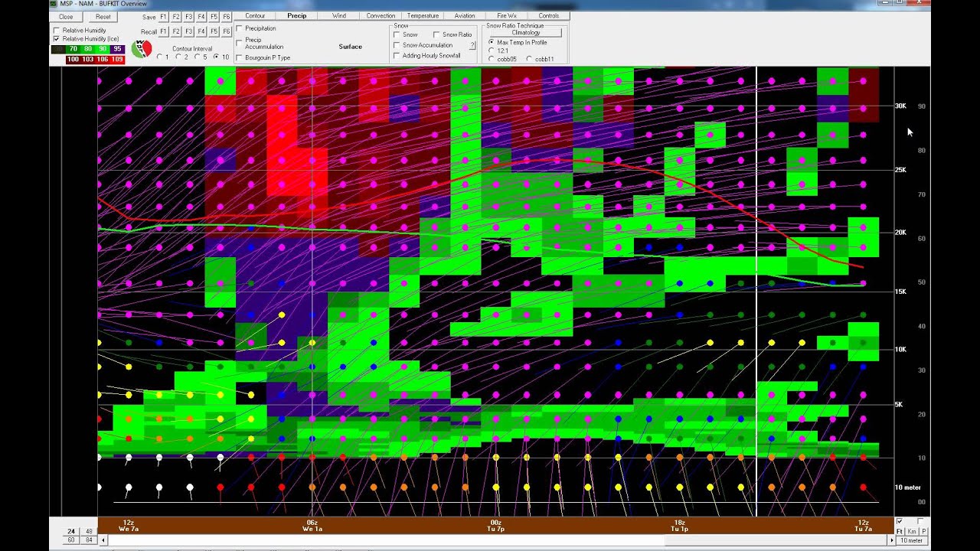Image resolution: width=980 pixels, height=551 pixels.
Task: Enable the Relative Humidity checkbox
Action: point(56,31)
